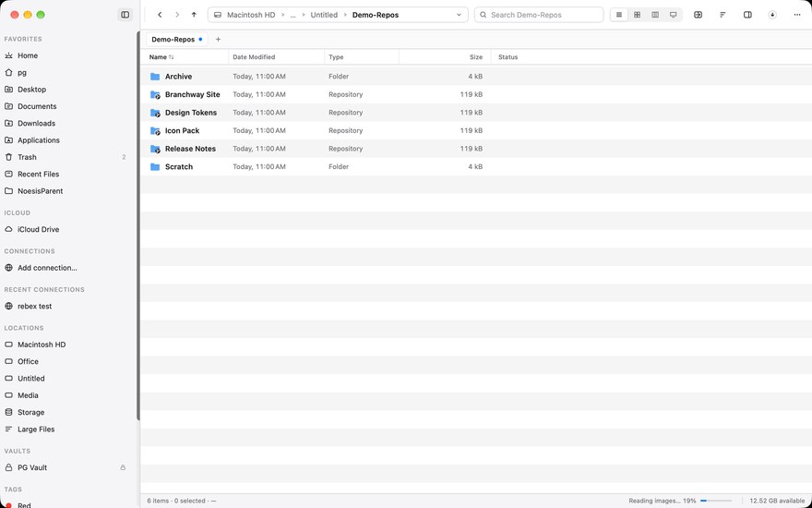
Task: Click the Branchway Site name text
Action: 193,94
